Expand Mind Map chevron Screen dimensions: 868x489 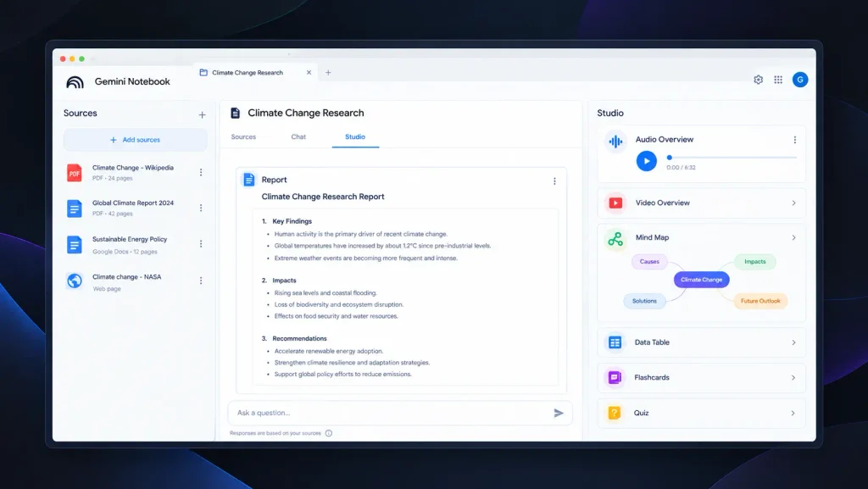click(793, 238)
